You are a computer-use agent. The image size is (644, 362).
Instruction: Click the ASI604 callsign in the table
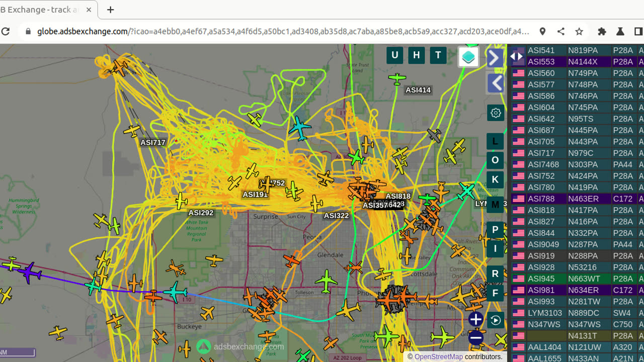coord(541,108)
